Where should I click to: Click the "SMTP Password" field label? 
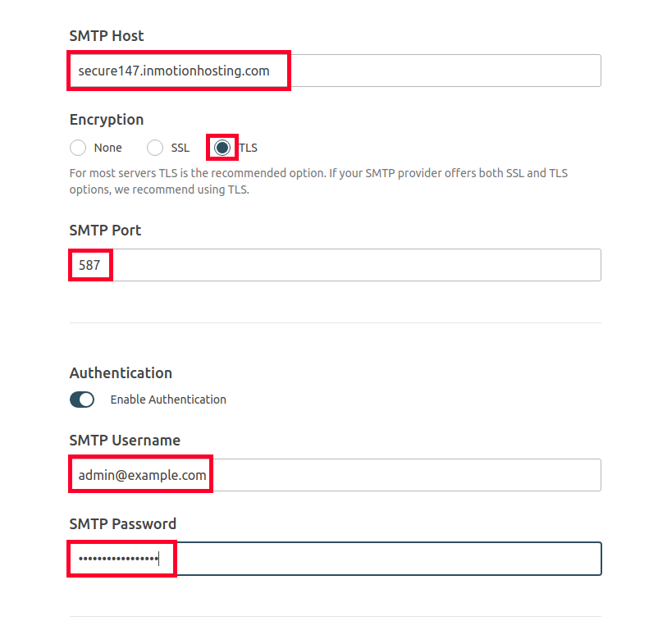(x=123, y=524)
